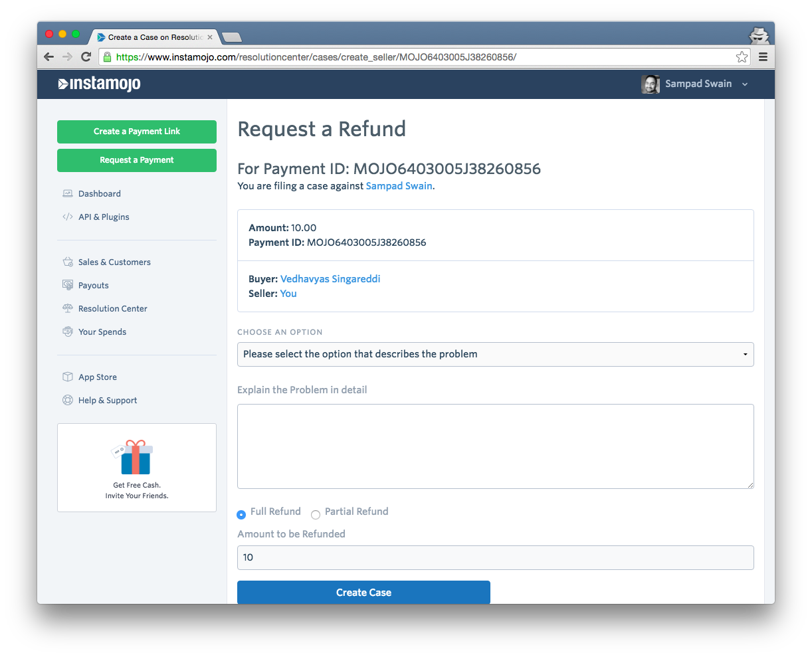Click the Payouts icon in sidebar

click(x=68, y=285)
